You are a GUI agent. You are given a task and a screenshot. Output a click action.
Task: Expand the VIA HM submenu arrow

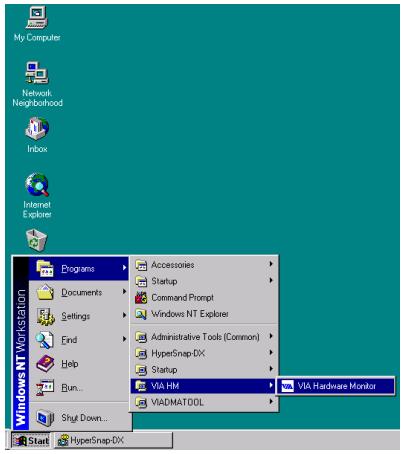coord(271,385)
